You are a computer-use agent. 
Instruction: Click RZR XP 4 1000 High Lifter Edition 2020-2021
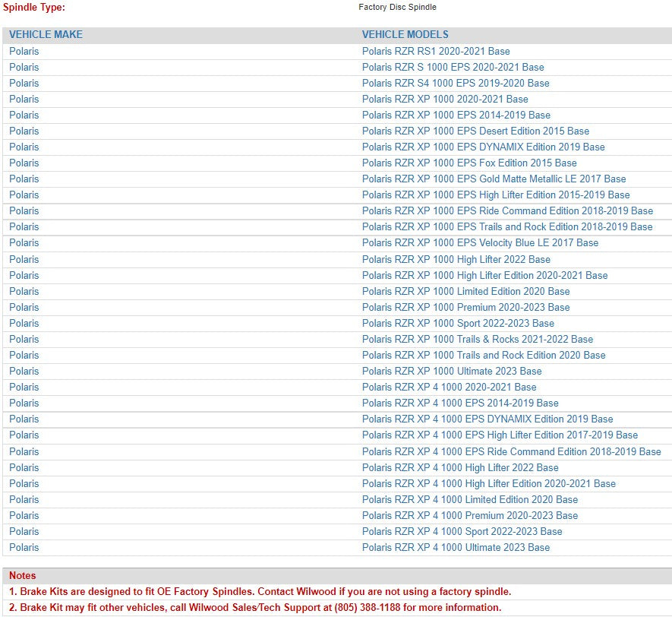coord(488,484)
